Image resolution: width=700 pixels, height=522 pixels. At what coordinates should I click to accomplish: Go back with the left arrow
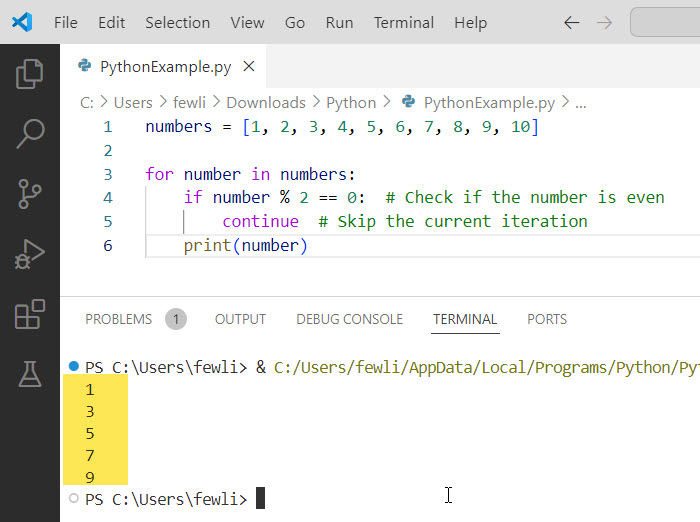click(x=571, y=22)
